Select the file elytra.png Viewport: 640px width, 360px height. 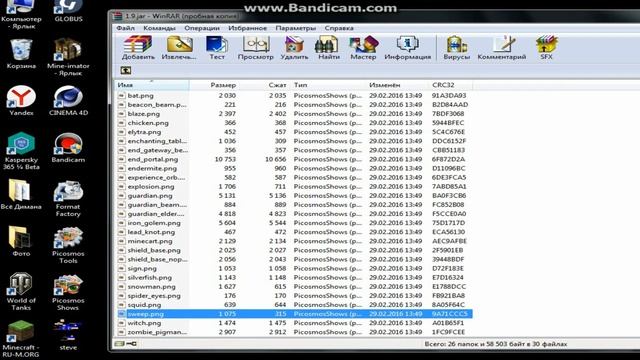pos(144,132)
